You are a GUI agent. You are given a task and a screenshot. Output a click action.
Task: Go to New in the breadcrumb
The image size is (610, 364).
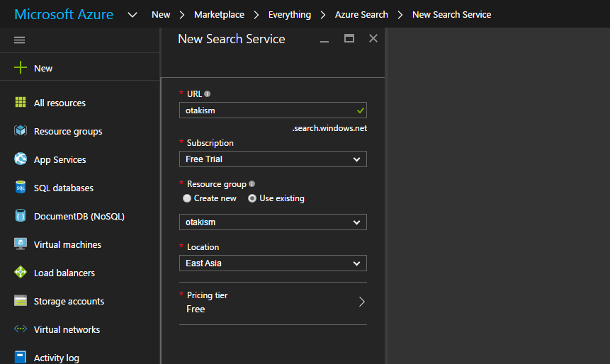[161, 15]
